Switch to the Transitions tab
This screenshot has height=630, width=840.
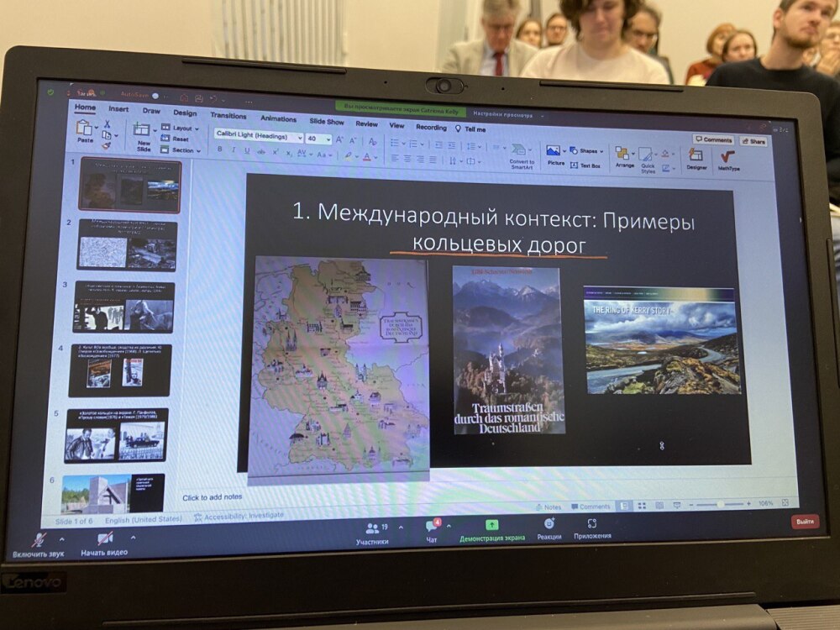pos(228,116)
